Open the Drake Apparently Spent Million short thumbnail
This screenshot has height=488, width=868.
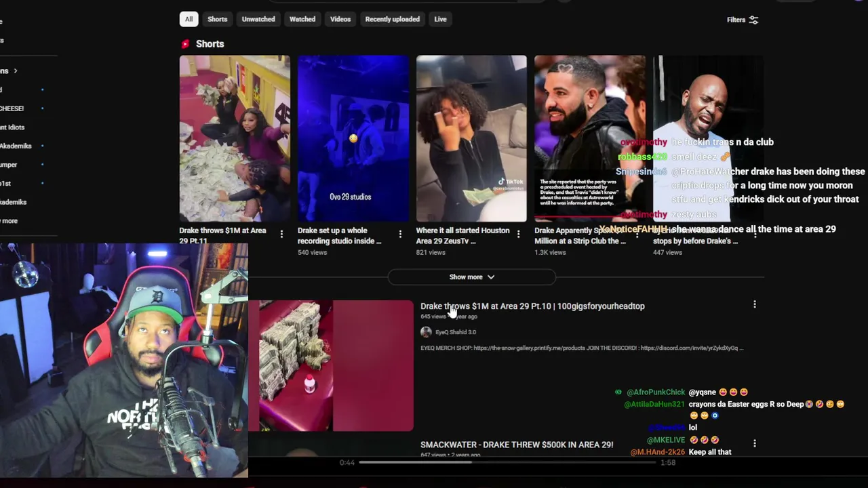[590, 138]
